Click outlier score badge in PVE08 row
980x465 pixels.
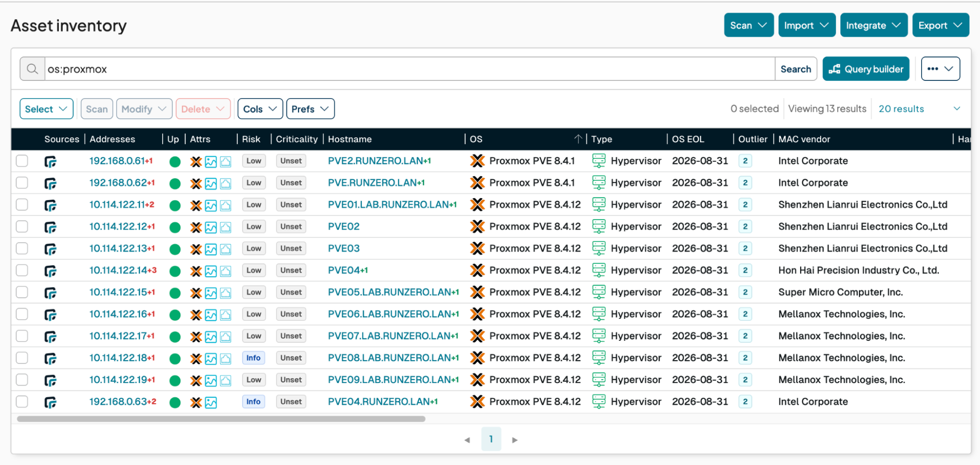[x=745, y=358]
